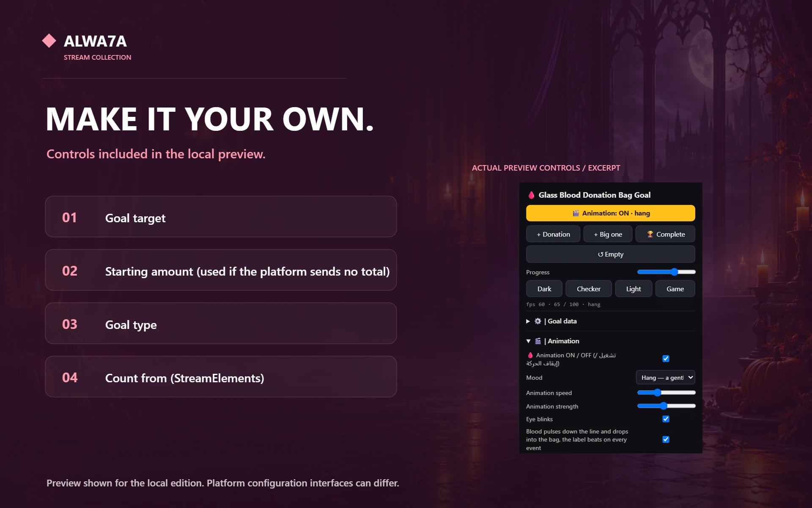Click the Preview shown for the local edition note
Screen dimensions: 812x508
pos(222,483)
